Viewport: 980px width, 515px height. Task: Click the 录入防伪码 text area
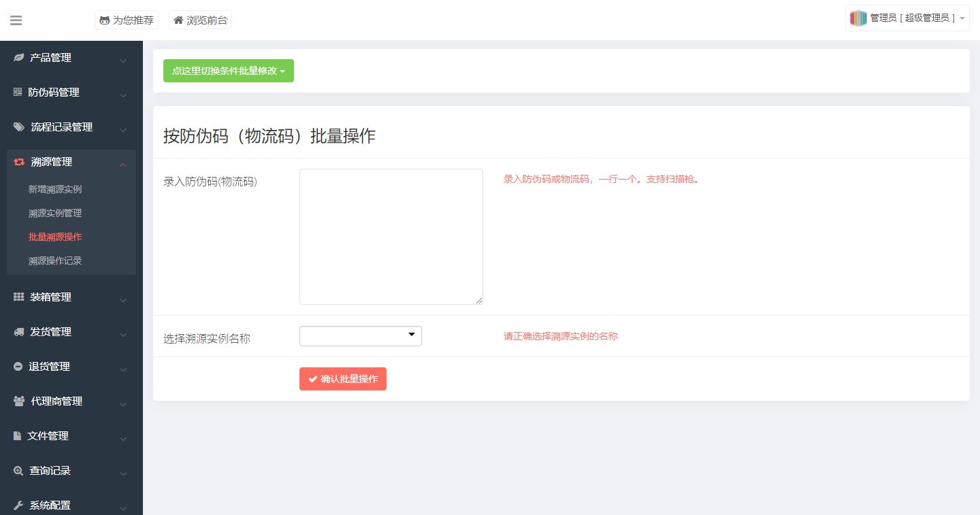pos(391,236)
